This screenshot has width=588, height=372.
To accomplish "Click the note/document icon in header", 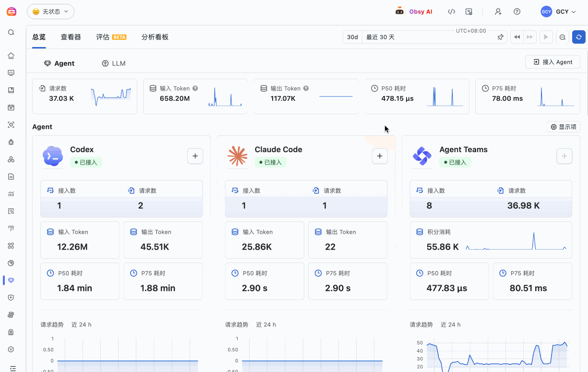I will tap(469, 12).
